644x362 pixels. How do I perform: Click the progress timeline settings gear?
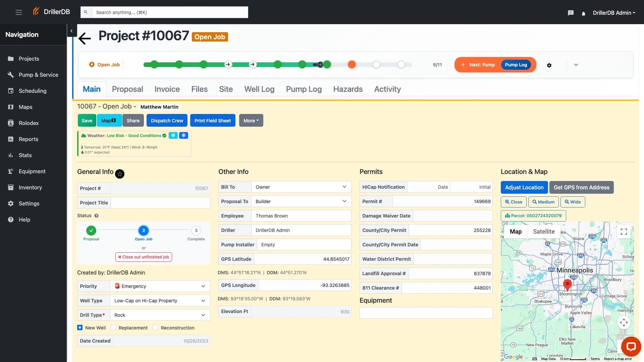point(549,65)
